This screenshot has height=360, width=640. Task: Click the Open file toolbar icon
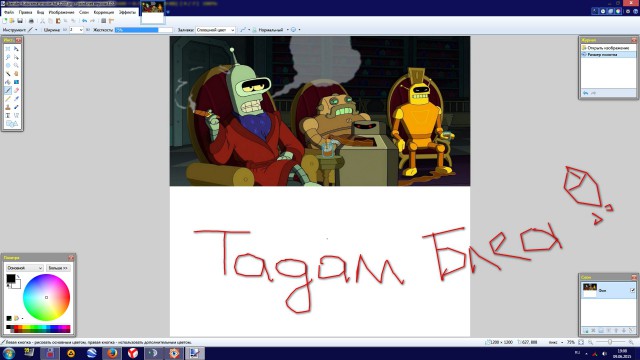(x=12, y=20)
